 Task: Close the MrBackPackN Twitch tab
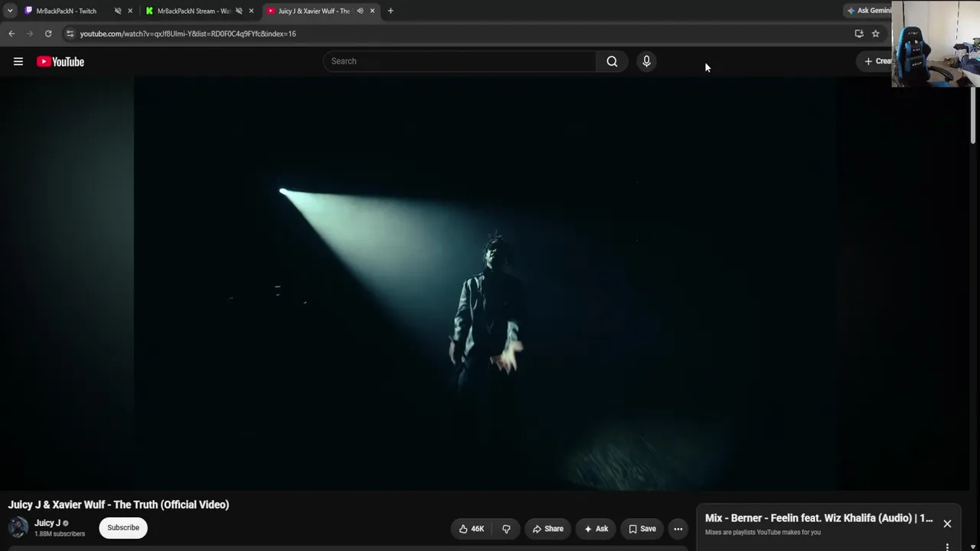(x=130, y=11)
